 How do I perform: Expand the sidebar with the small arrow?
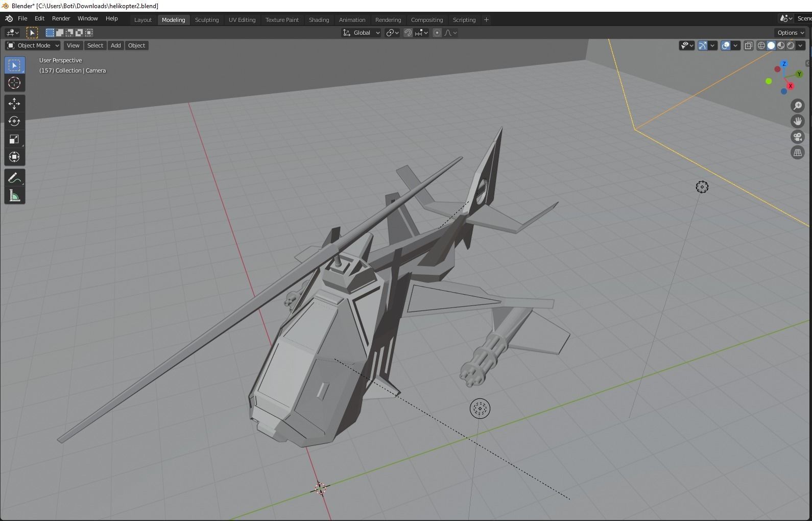click(807, 63)
